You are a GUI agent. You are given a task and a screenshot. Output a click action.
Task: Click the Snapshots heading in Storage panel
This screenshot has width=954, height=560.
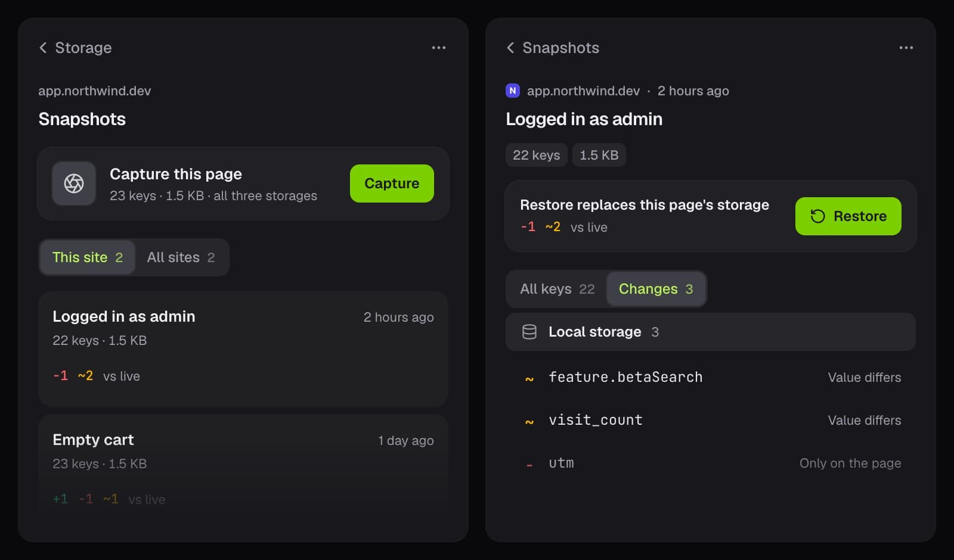pos(82,119)
